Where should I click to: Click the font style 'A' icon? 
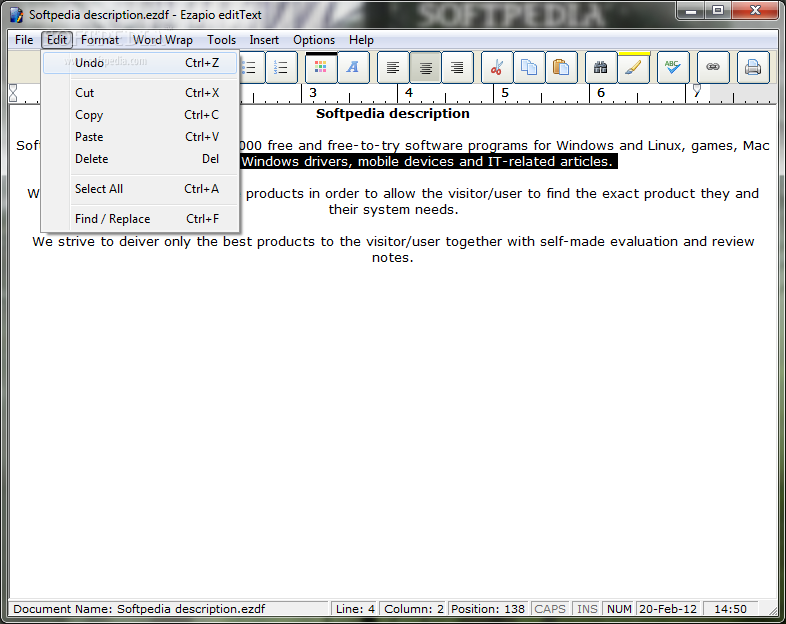(353, 67)
